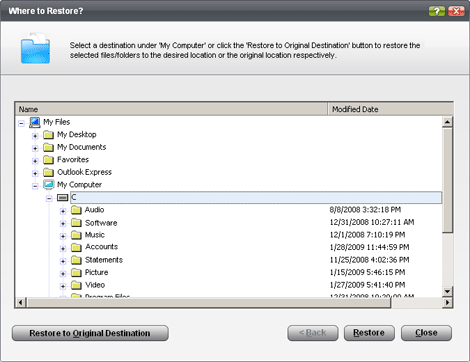Click the Favorites folder icon
470x362 pixels.
(49, 160)
